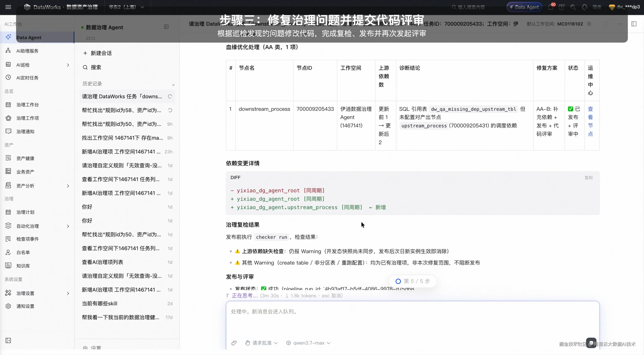Open conversation 请治理 DataWorks 任务「downs...
This screenshot has height=355, width=644.
tap(127, 96)
